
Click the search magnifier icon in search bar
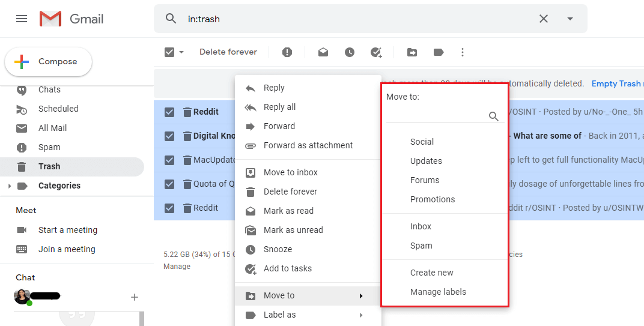coord(171,19)
